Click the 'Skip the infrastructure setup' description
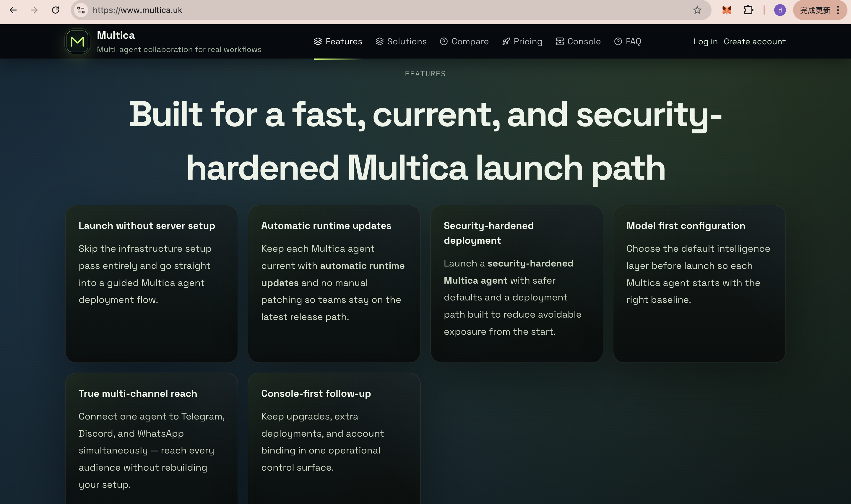The height and width of the screenshot is (504, 851). 145,274
